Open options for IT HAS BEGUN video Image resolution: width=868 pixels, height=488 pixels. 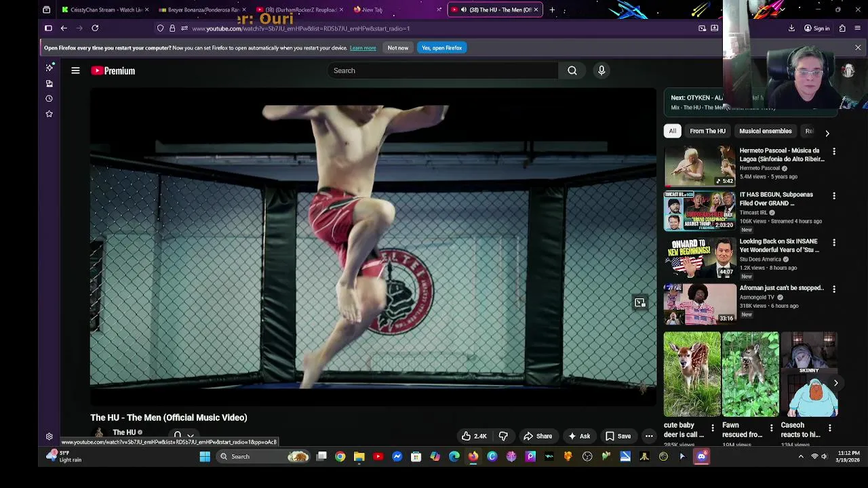[x=834, y=196]
